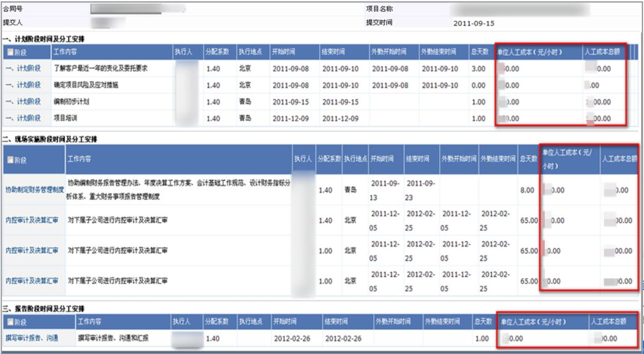Viewport: 644px width, 354px height.
Task: Click the 工作内容 header in the 计划阶段 table
Action: pos(66,53)
